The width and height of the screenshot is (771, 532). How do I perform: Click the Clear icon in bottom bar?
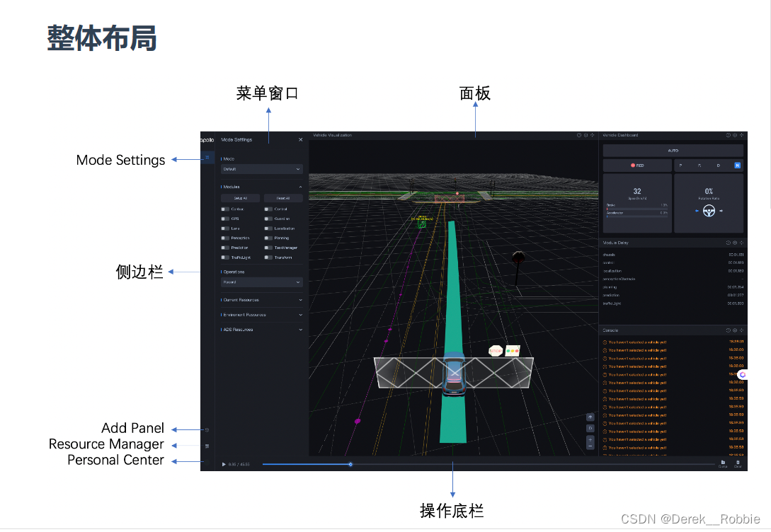738,463
